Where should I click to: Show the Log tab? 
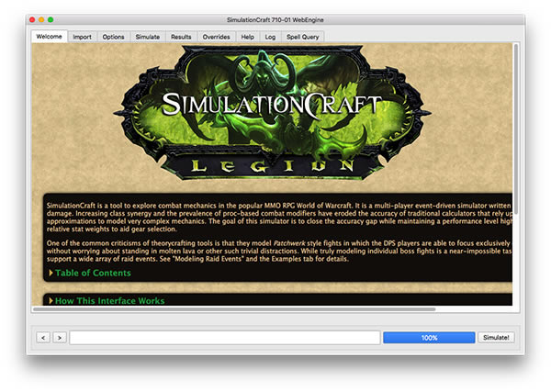pyautogui.click(x=270, y=37)
